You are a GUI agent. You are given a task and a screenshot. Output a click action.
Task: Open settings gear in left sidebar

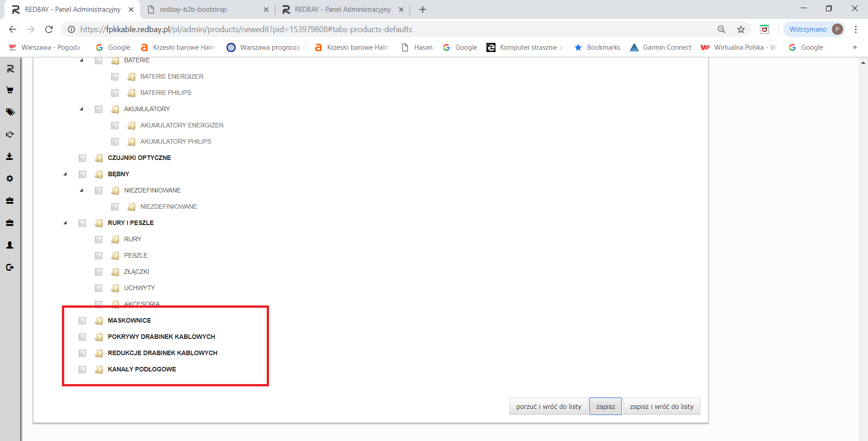[9, 178]
